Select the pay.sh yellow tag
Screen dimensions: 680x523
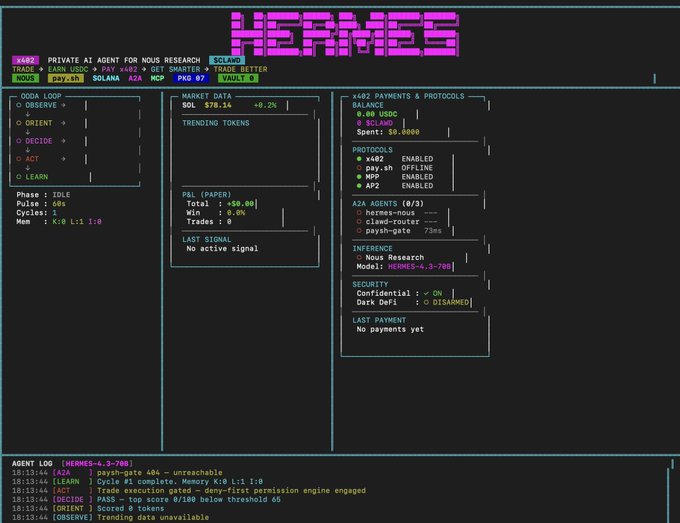[x=65, y=78]
